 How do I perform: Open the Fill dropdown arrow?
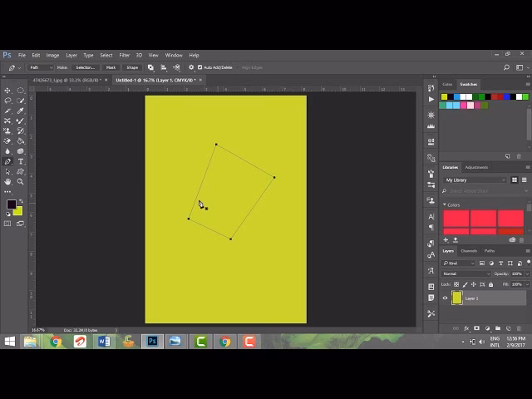coord(527,284)
